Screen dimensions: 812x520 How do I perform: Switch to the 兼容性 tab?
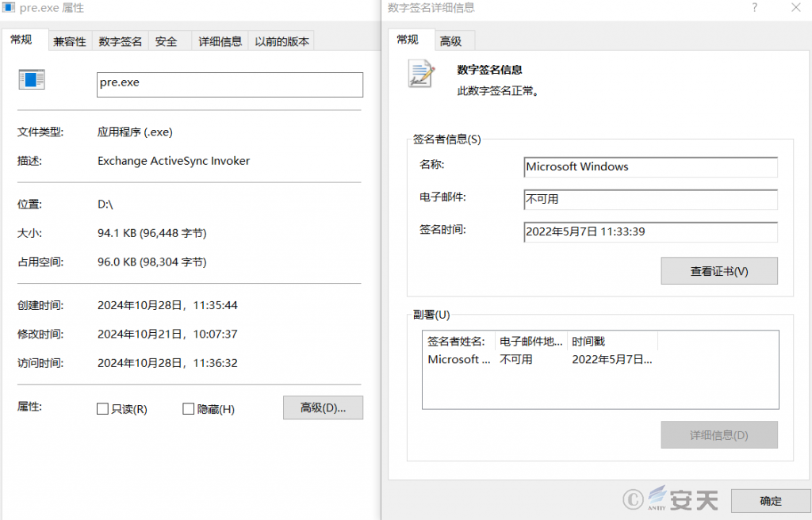[x=70, y=41]
